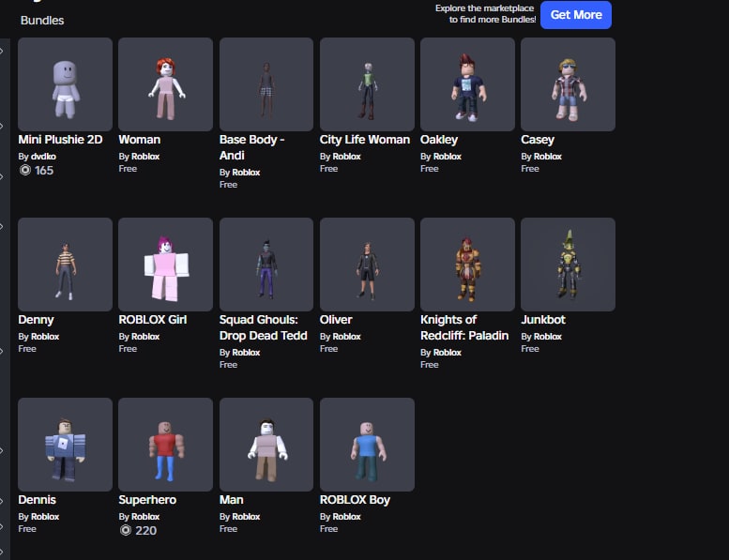
Task: Open creator dvdko's profile link
Action: [x=43, y=157]
